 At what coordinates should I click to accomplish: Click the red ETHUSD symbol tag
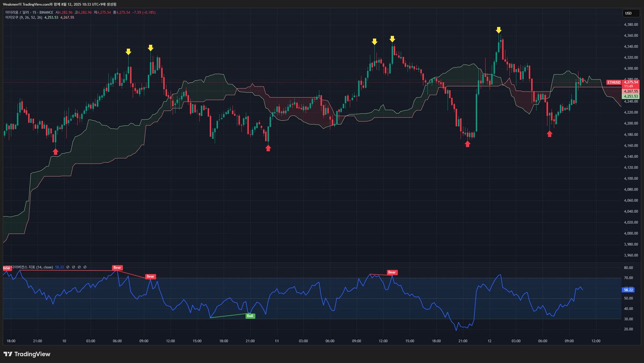tap(613, 82)
